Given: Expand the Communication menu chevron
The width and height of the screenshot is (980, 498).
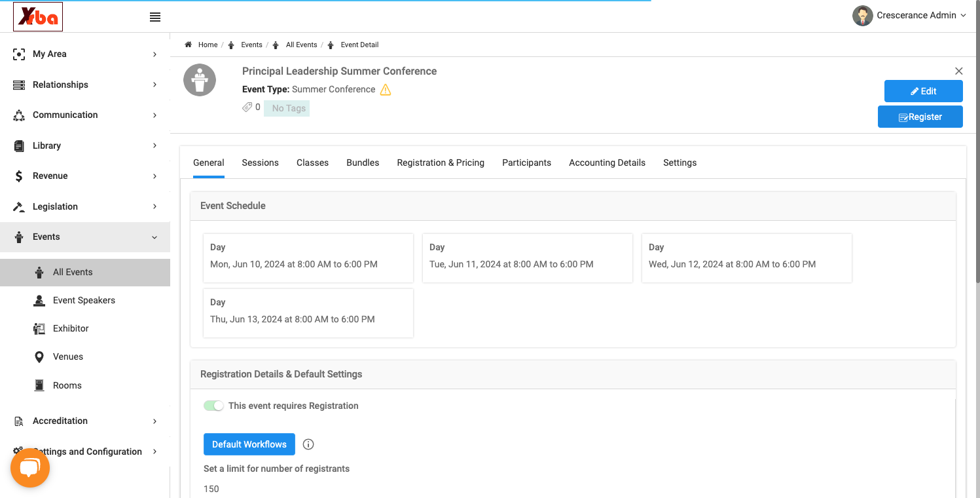Looking at the screenshot, I should (x=154, y=115).
